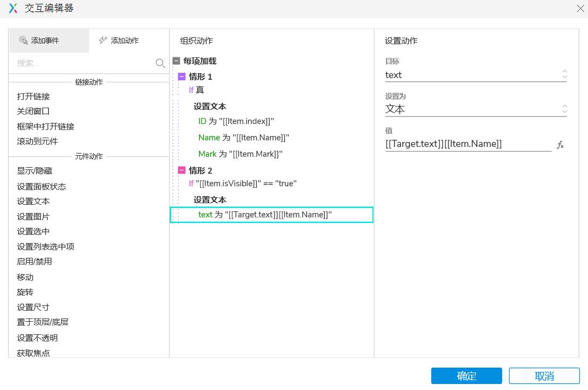Select the 显示/隐藏 action

pos(34,171)
